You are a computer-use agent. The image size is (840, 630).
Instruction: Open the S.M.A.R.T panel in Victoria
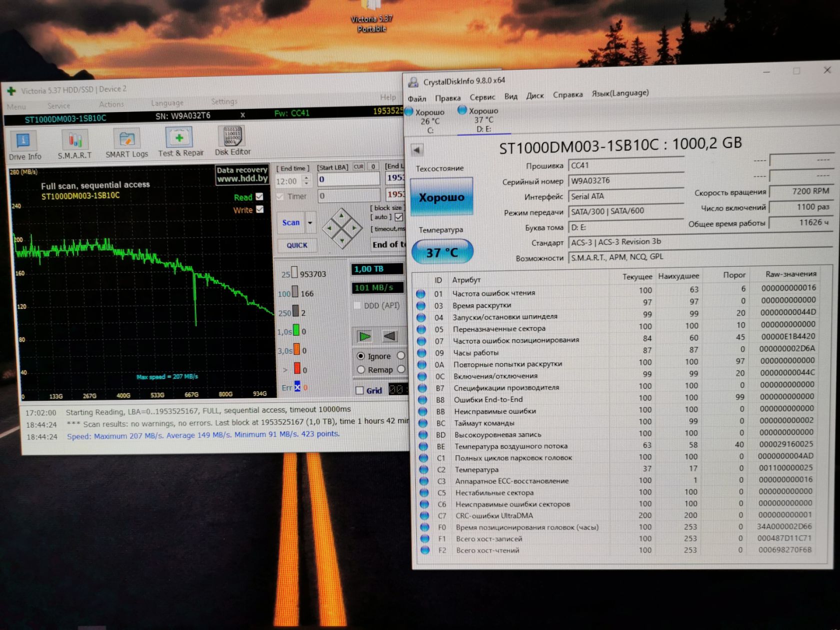(75, 144)
